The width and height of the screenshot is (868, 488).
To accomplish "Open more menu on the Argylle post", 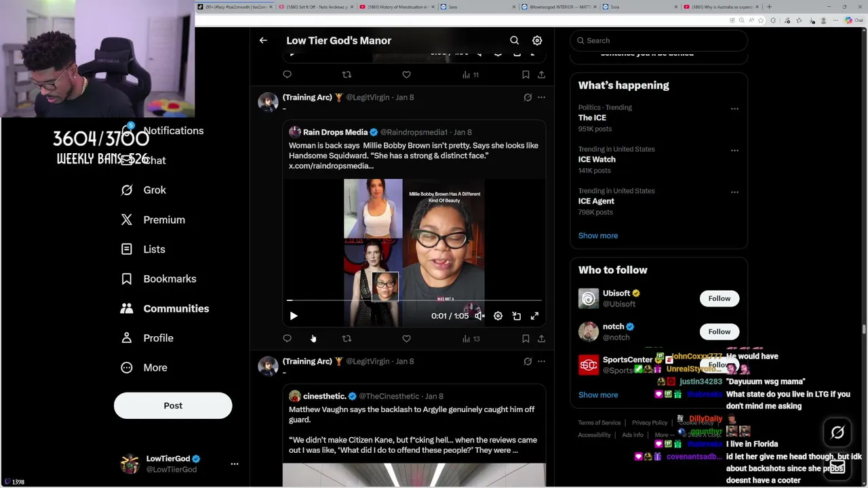I will (x=541, y=361).
